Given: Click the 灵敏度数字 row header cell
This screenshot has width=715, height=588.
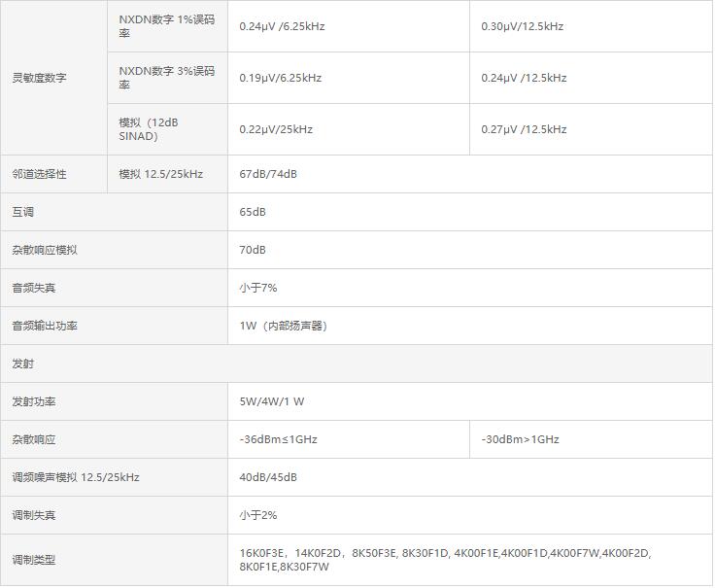Looking at the screenshot, I should point(39,78).
